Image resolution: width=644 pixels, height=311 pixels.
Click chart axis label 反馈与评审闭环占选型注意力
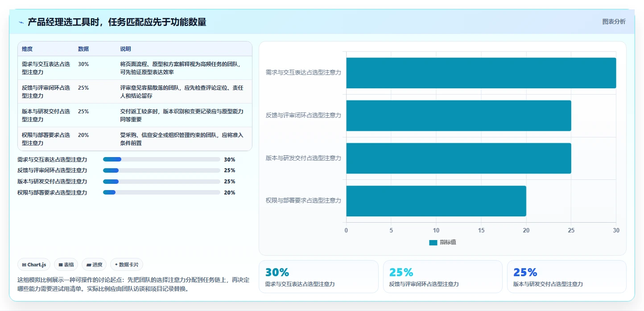pyautogui.click(x=303, y=115)
